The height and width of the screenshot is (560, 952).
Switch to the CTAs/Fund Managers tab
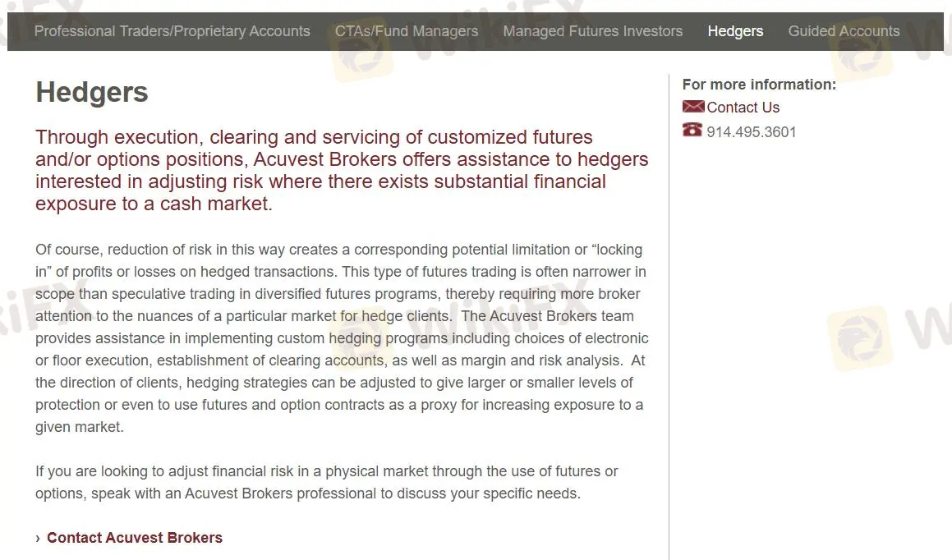pos(407,31)
